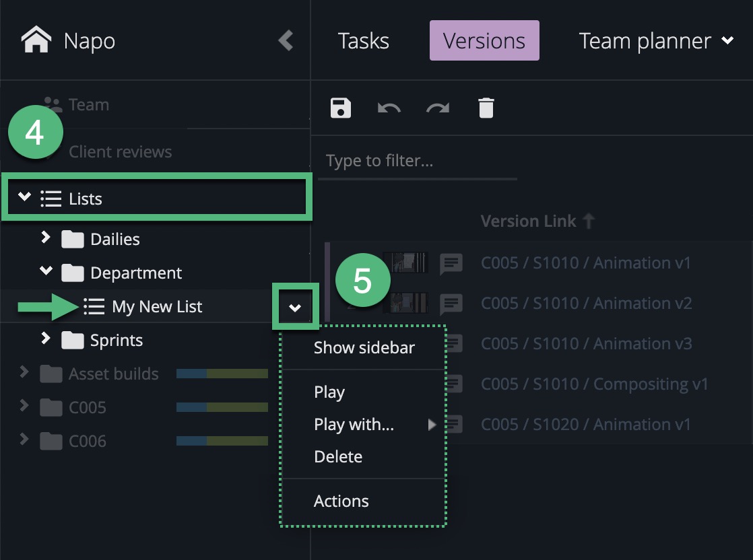Click the My New List dropdown arrow
Image resolution: width=753 pixels, height=560 pixels.
[x=295, y=308]
